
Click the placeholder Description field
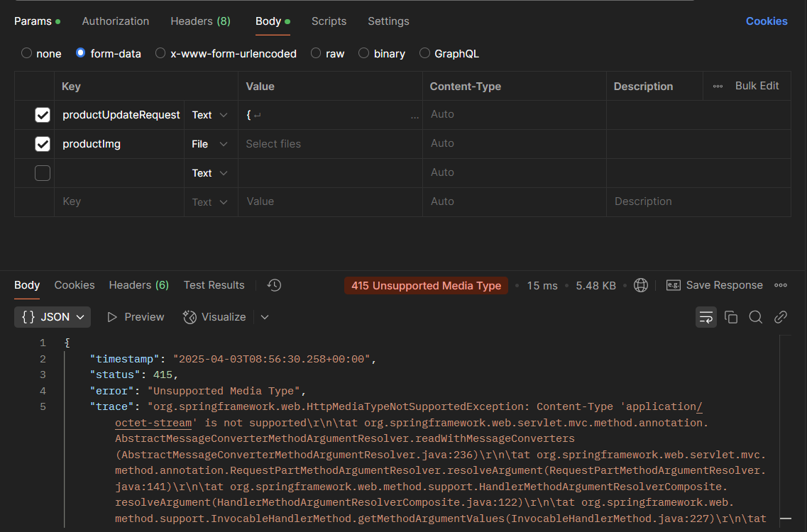(698, 201)
